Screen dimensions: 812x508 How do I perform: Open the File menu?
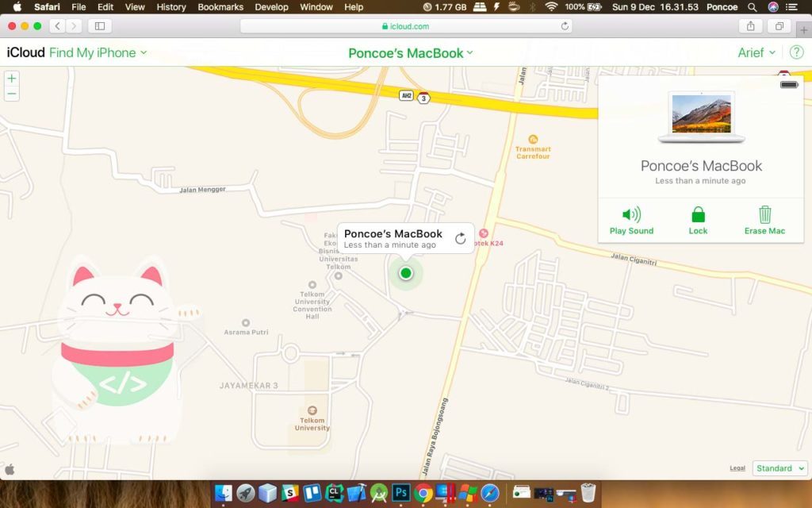point(79,7)
